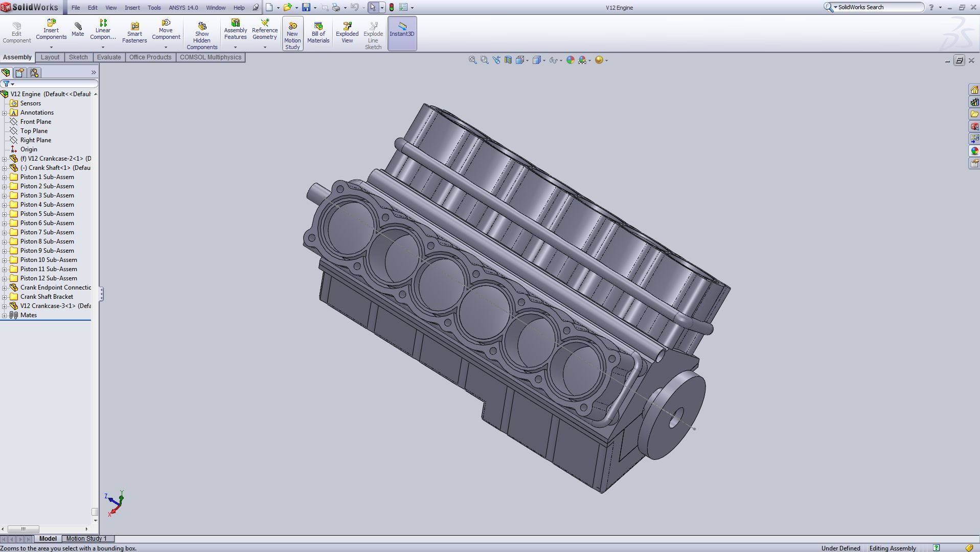Screen dimensions: 980x552
Task: Click the Open folder icon
Action: (x=287, y=7)
